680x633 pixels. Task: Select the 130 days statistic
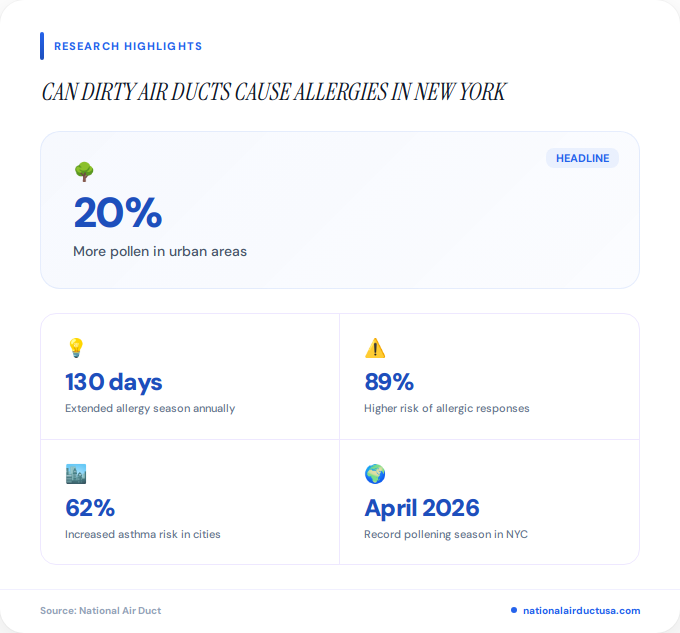click(114, 382)
